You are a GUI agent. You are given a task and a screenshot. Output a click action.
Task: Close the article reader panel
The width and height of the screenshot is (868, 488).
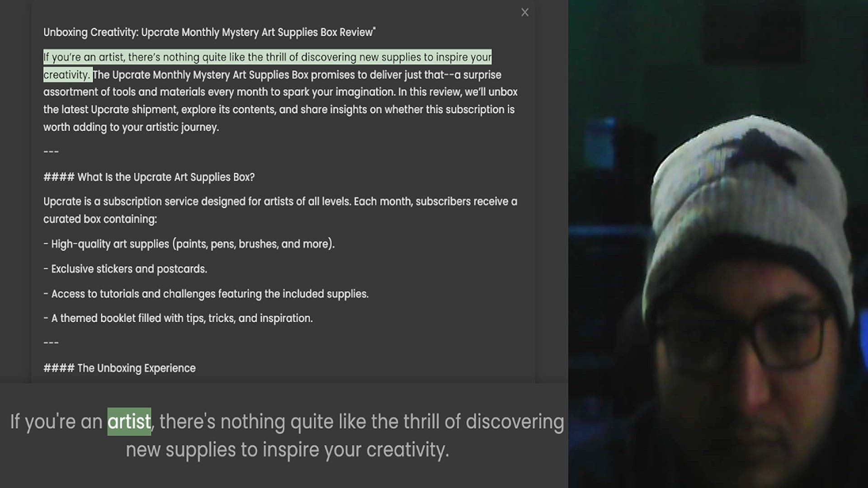[524, 13]
